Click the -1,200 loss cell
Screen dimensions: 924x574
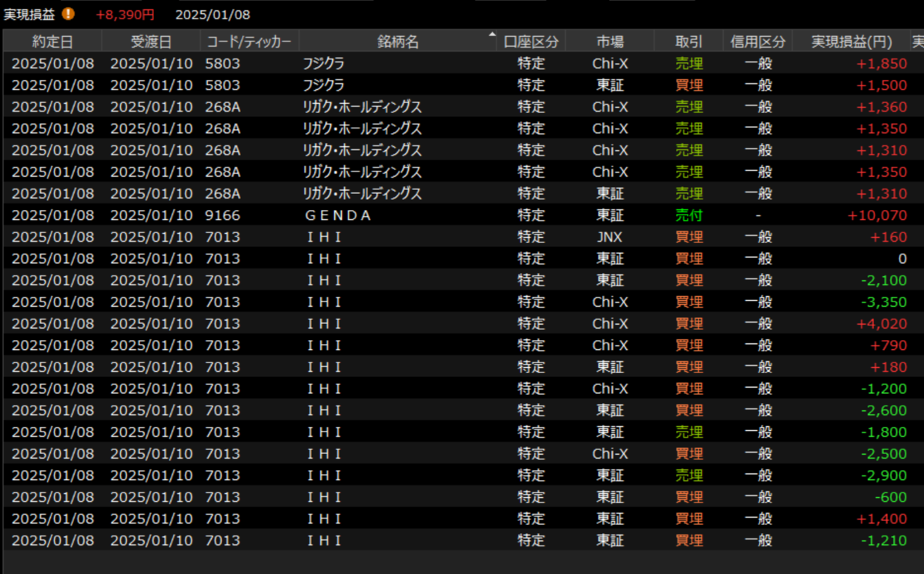884,389
